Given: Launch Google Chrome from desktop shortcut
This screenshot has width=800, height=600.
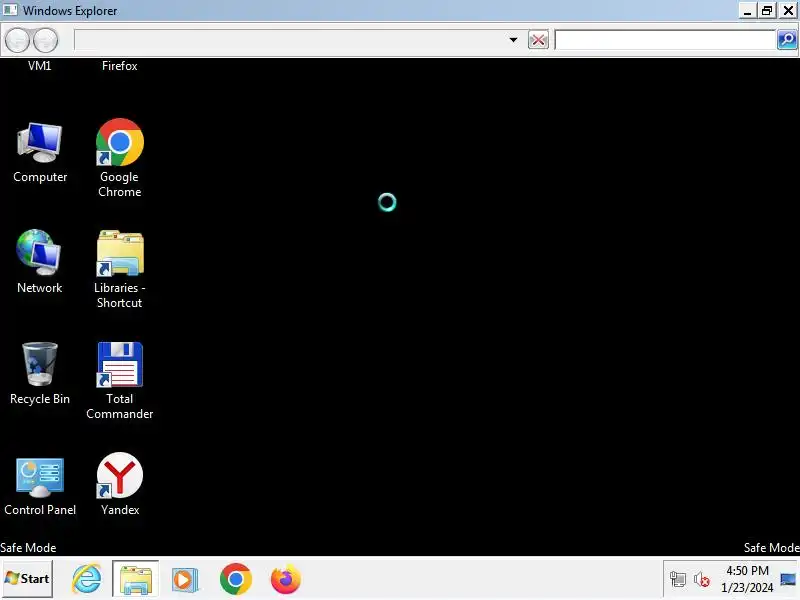Looking at the screenshot, I should 119,158.
